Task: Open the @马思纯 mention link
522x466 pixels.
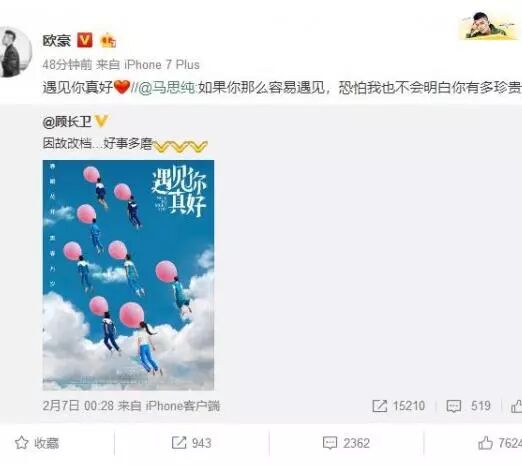Action: click(x=167, y=88)
